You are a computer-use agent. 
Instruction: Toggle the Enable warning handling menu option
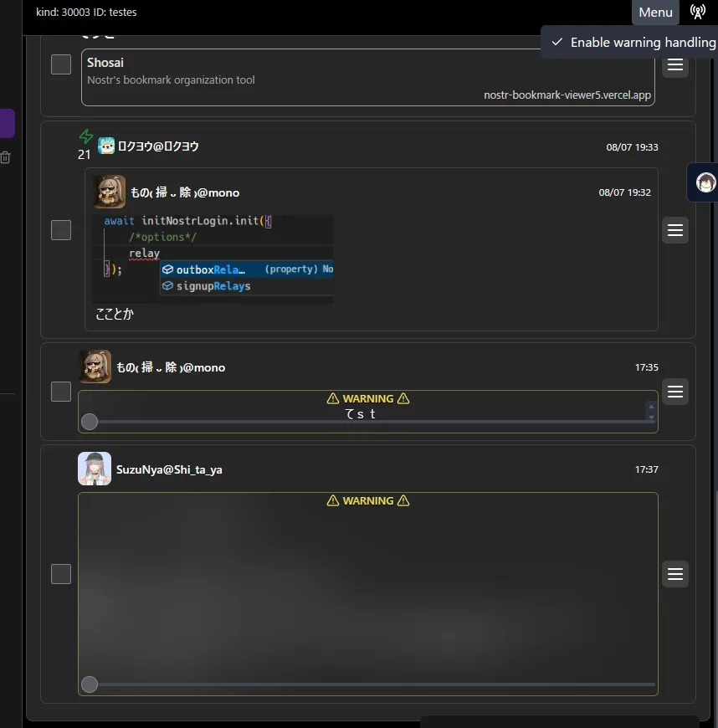coord(633,42)
